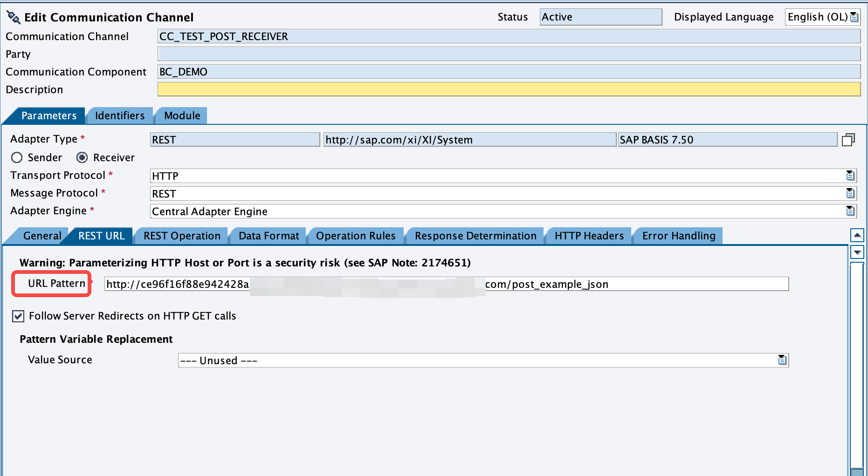The width and height of the screenshot is (868, 476).
Task: Open the REST URL sub-tab
Action: pos(101,236)
